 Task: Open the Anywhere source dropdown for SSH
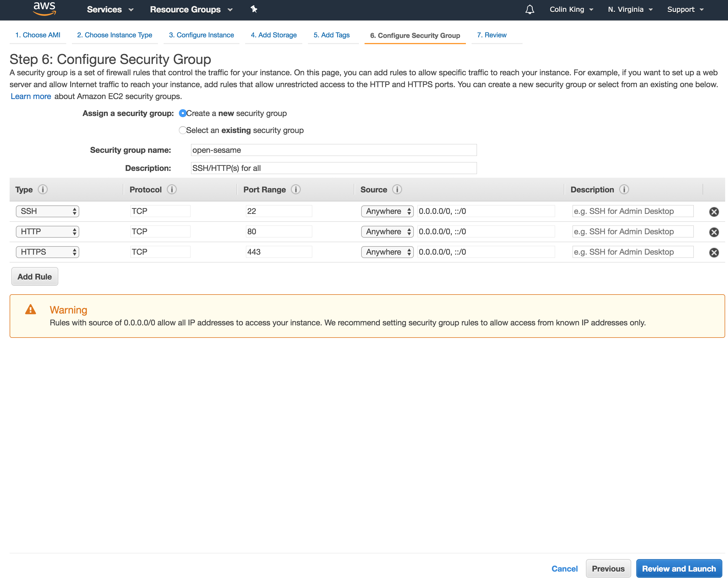pos(387,211)
